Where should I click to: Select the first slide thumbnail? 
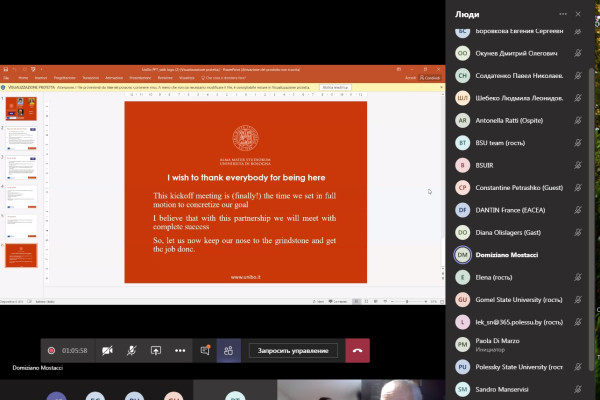coord(21,108)
